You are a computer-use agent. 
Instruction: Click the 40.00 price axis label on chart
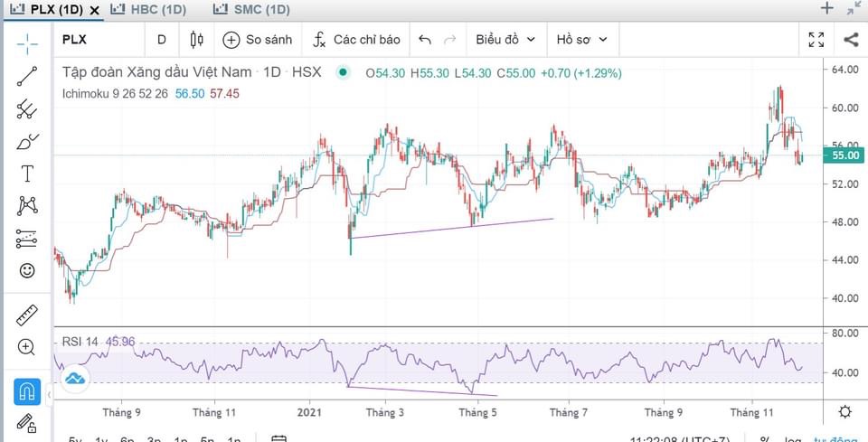(x=846, y=298)
